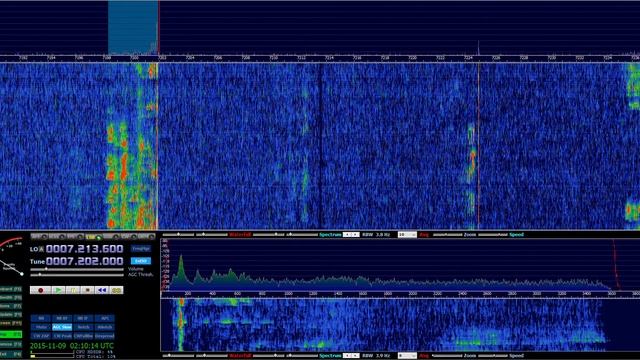Toggle the CW Peak button
The height and width of the screenshot is (360, 640).
tap(62, 336)
